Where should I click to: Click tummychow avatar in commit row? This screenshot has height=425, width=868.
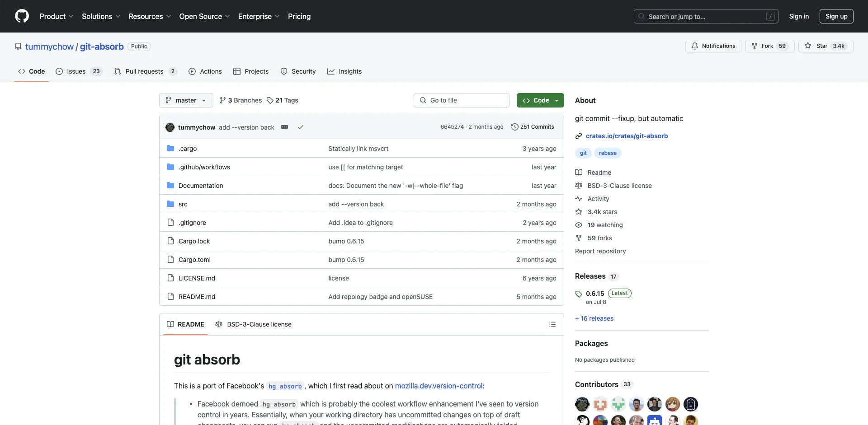click(x=170, y=127)
